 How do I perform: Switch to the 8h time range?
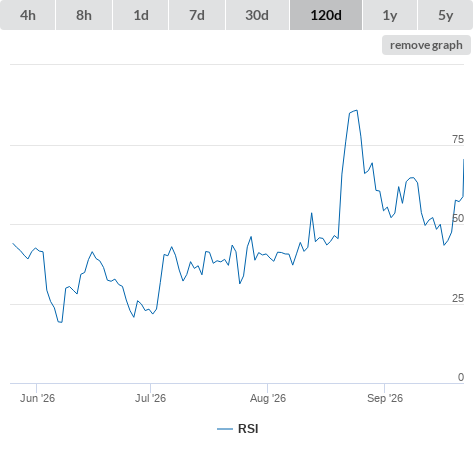pos(84,15)
